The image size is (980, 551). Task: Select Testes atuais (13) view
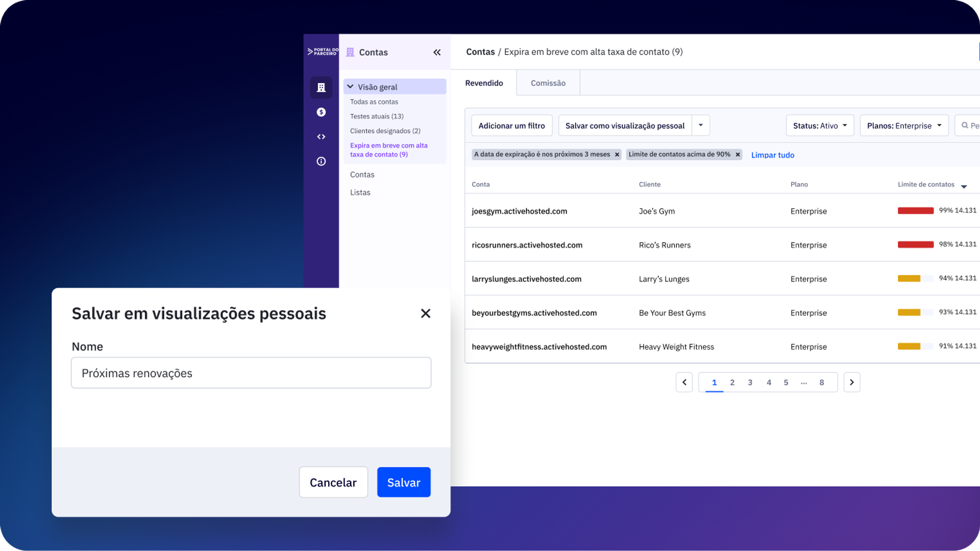click(377, 116)
